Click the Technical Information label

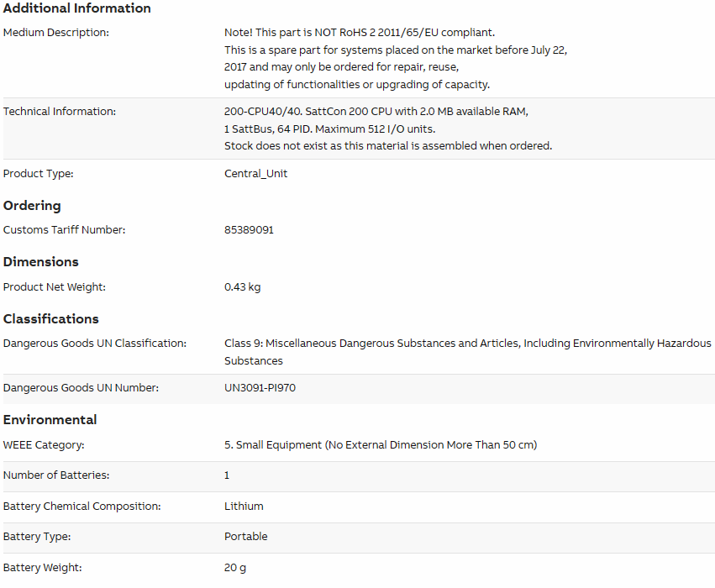[60, 111]
